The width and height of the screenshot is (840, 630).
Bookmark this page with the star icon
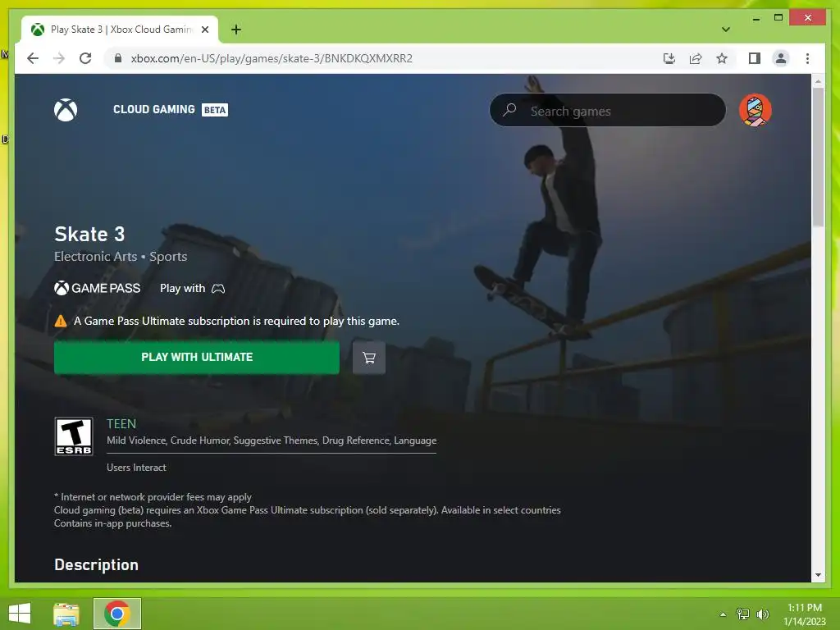pos(722,58)
